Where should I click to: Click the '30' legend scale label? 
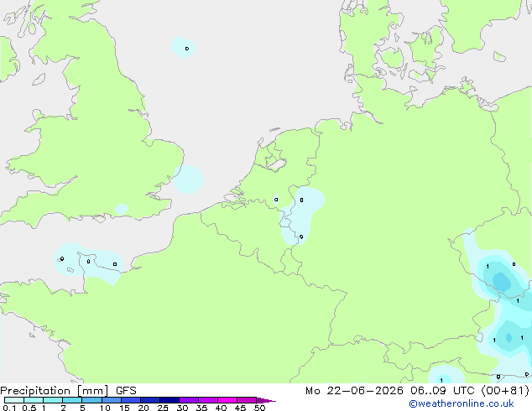tap(182, 408)
